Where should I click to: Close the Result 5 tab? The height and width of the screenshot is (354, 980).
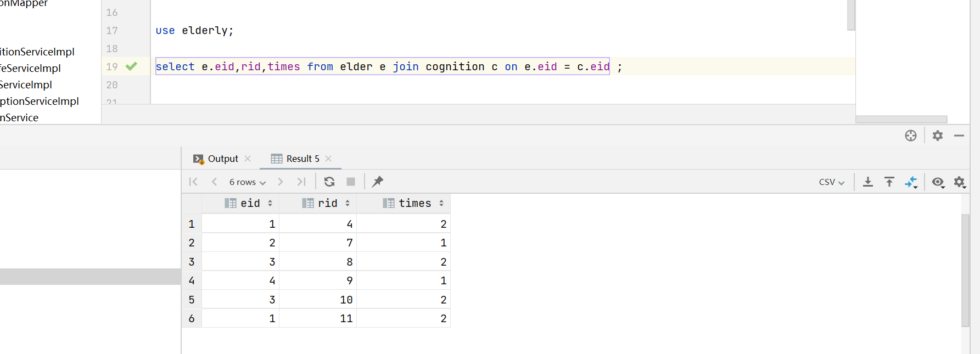click(328, 159)
